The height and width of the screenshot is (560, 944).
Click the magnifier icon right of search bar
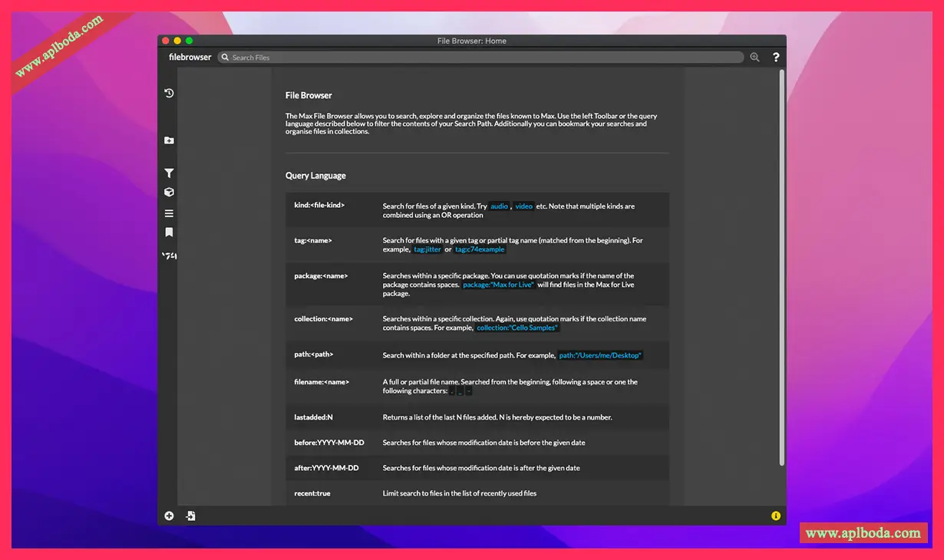pos(754,58)
